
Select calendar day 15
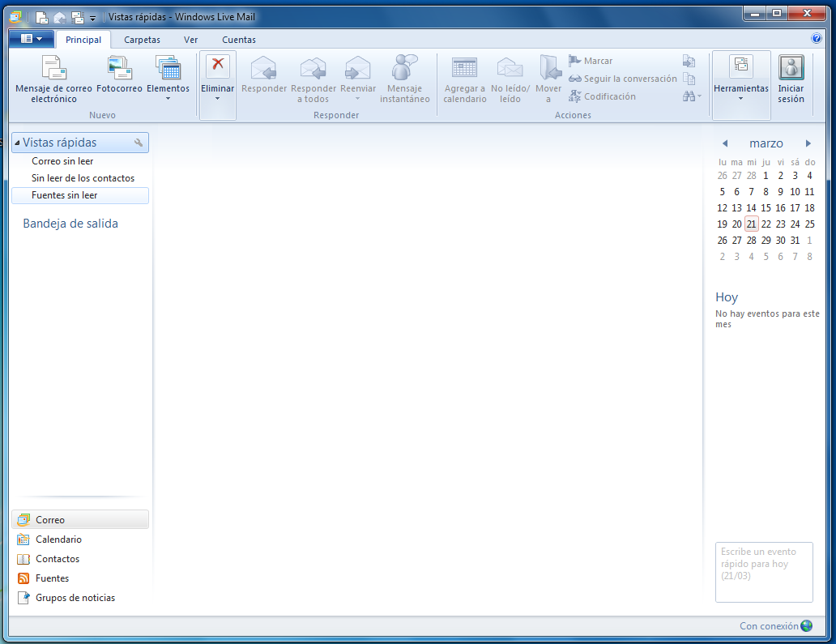(766, 208)
